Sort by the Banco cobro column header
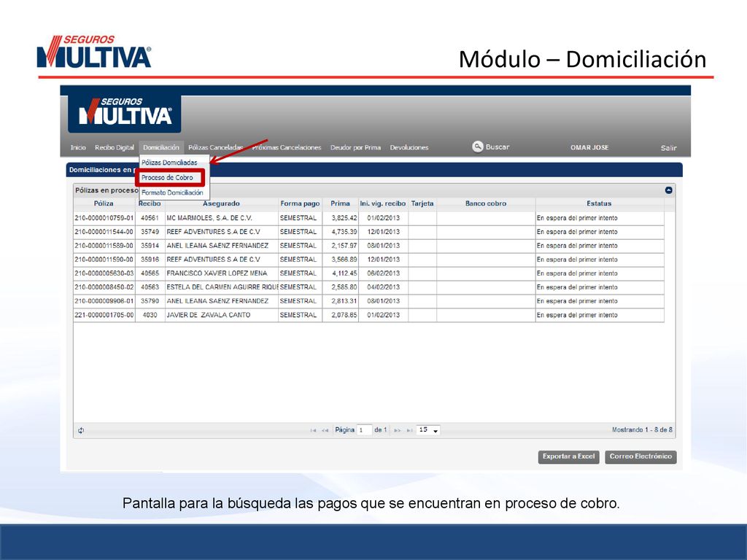Viewport: 747px width, 560px height. click(x=486, y=203)
